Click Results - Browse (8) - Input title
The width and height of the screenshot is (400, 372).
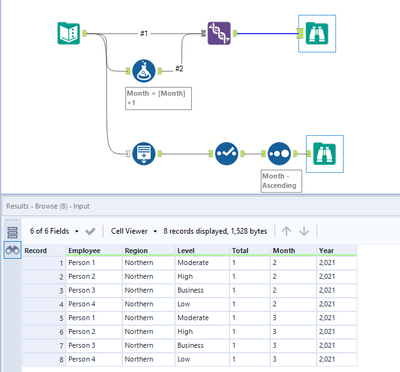click(48, 206)
